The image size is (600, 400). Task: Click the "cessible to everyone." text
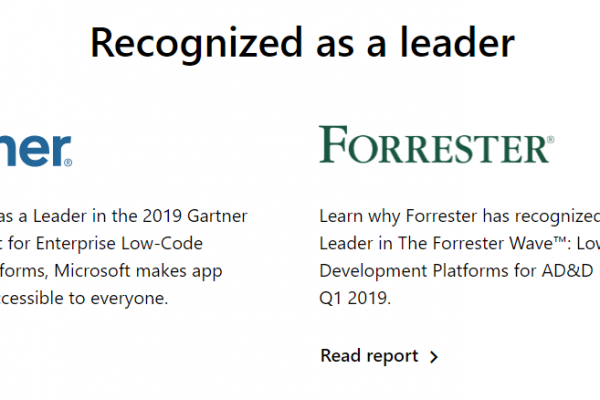pos(84,297)
